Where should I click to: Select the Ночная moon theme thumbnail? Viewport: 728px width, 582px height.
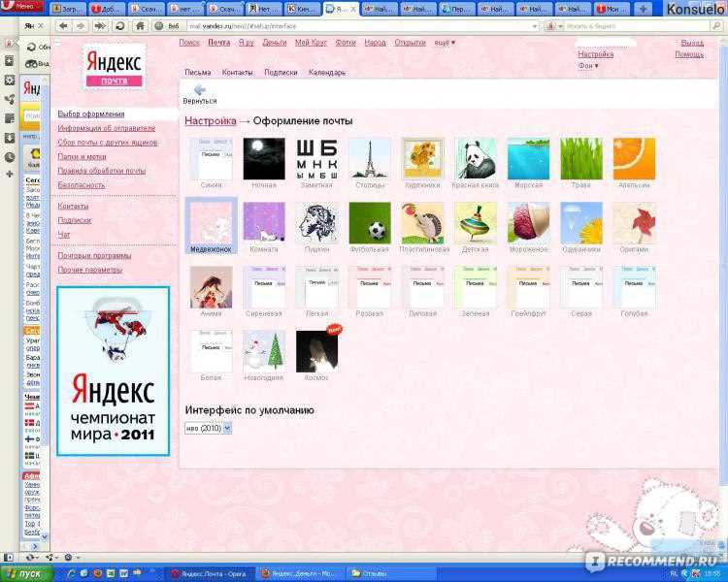click(264, 158)
